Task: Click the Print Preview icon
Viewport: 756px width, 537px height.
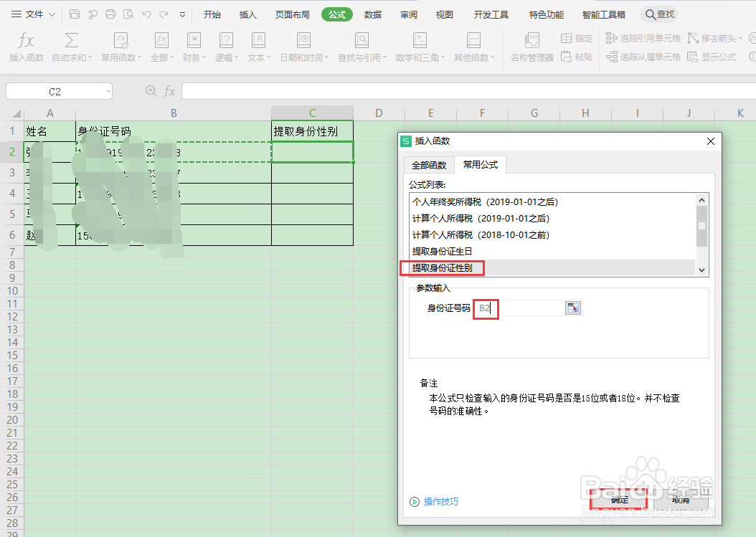Action: 128,14
